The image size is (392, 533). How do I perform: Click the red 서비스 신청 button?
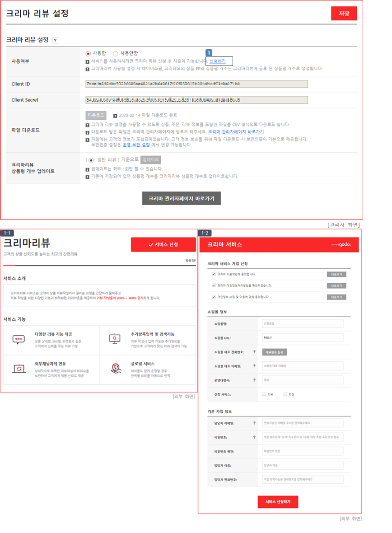(163, 244)
